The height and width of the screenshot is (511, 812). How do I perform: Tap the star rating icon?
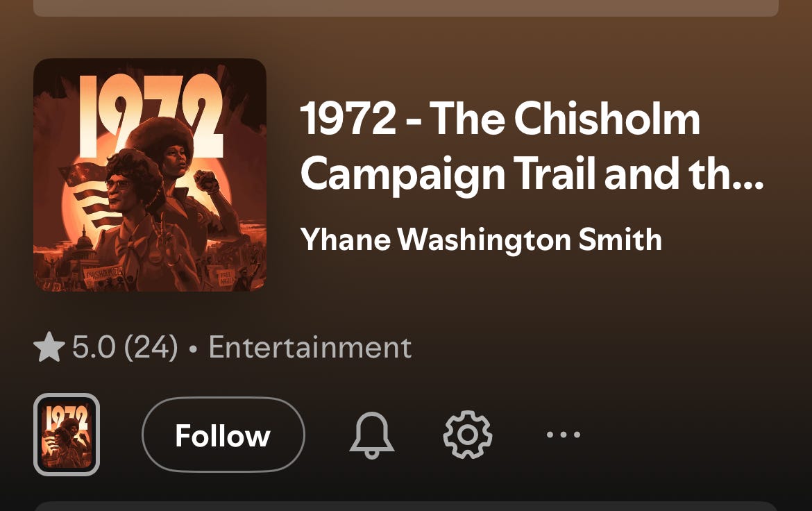tap(49, 346)
